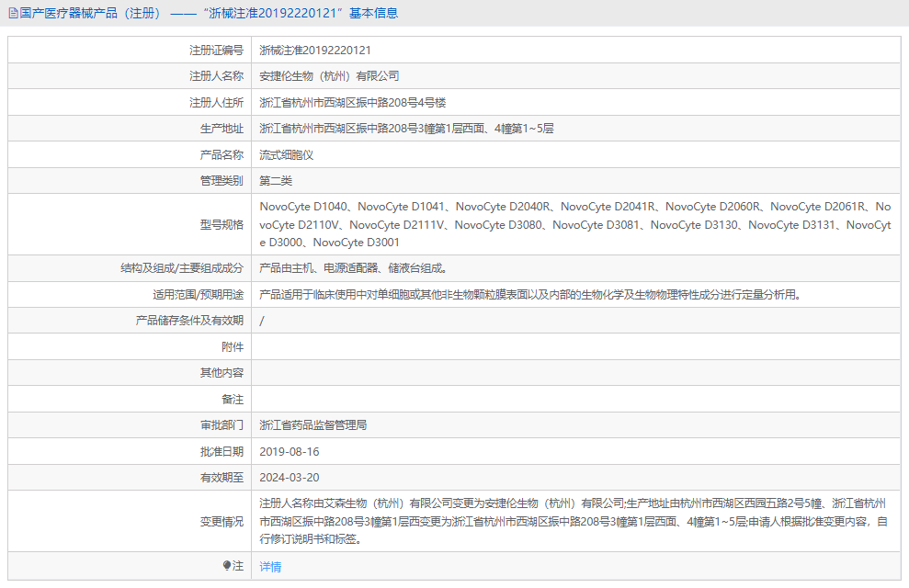The image size is (909, 588).
Task: Click the 变更情况 label
Action: [x=222, y=521]
